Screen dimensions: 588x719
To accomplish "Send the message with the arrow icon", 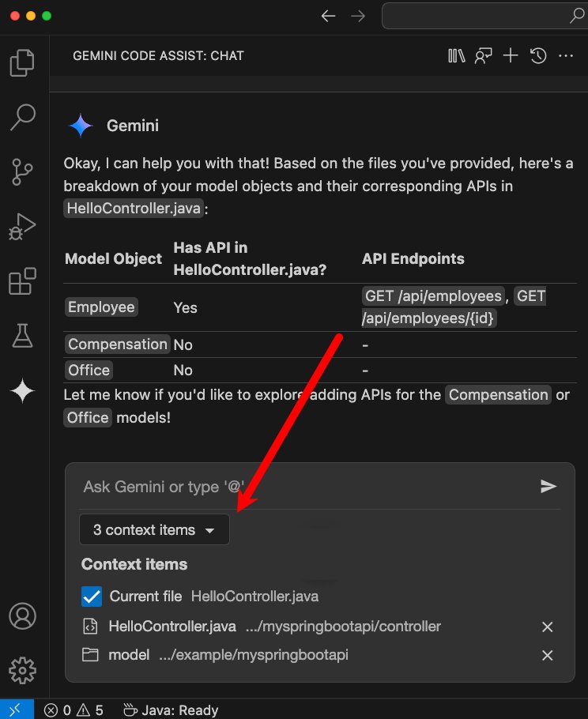I will coord(548,486).
